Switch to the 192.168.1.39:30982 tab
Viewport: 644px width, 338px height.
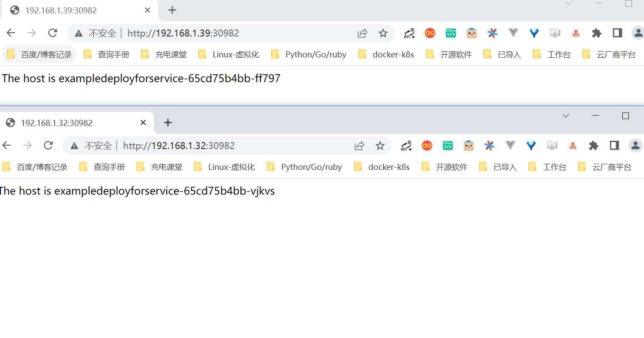tap(79, 10)
